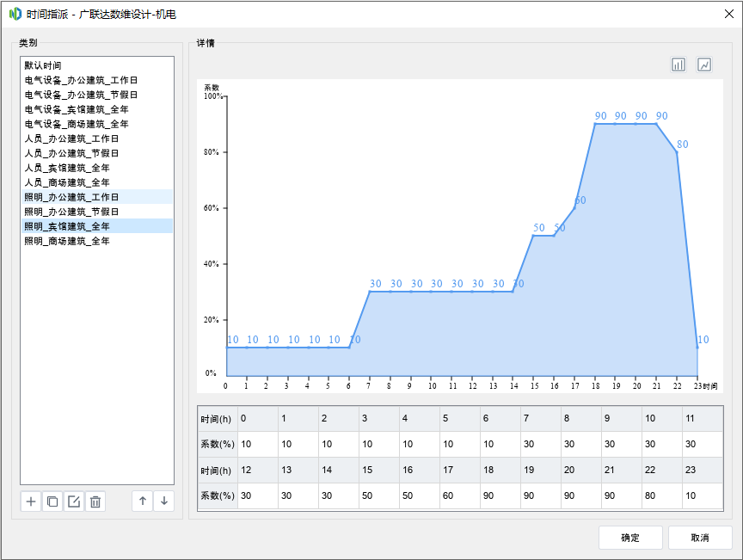Screen dimensions: 743x560
Task: Select 人员_办公建筑_工作日
Action: pyautogui.click(x=96, y=139)
